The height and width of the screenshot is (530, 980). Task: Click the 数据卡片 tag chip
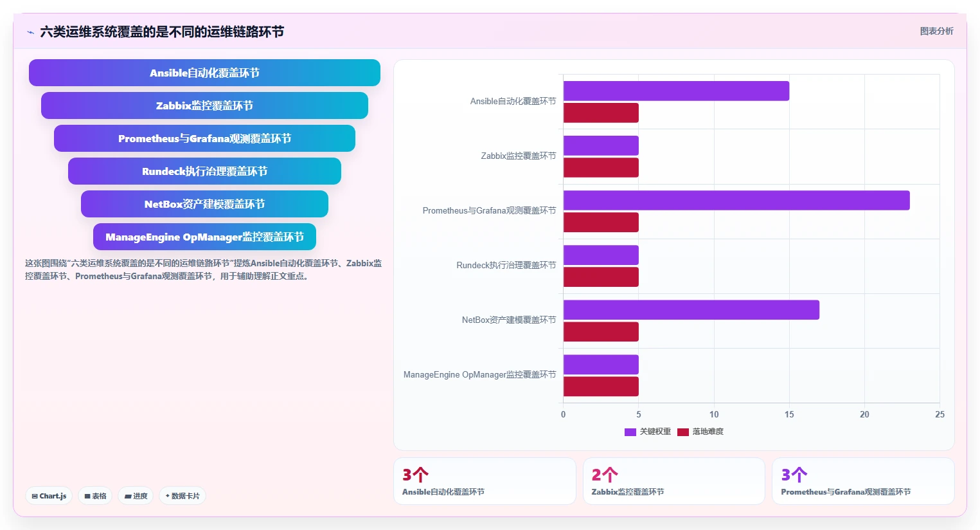[183, 496]
